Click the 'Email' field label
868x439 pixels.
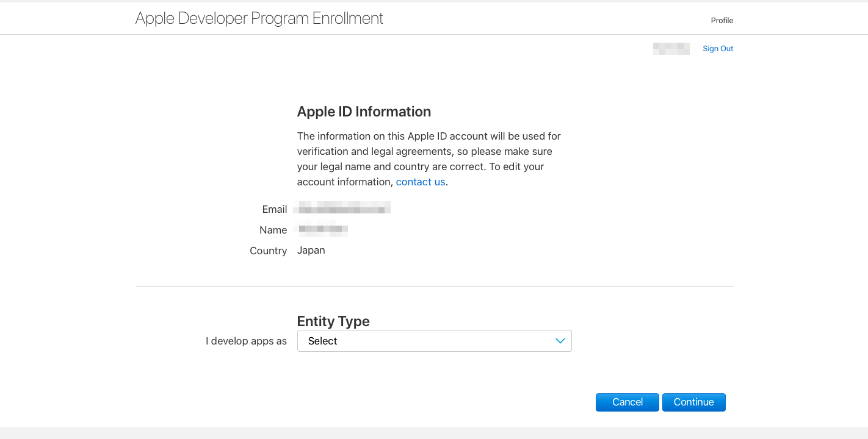point(275,209)
